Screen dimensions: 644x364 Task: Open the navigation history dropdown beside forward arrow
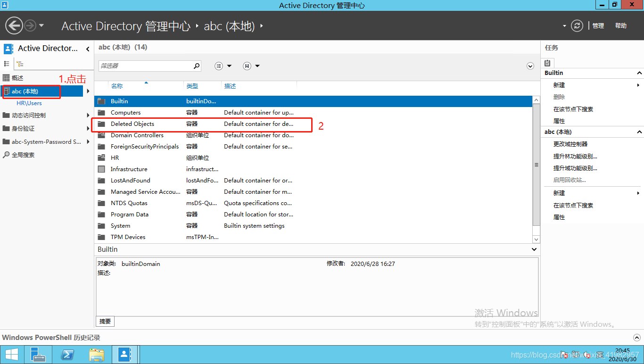point(41,25)
